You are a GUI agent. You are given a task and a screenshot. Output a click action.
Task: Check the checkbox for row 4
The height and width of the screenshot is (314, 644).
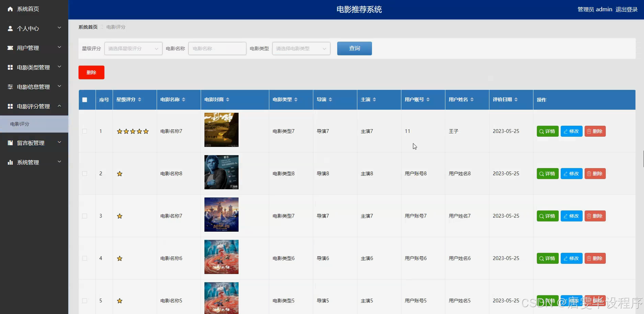click(85, 258)
